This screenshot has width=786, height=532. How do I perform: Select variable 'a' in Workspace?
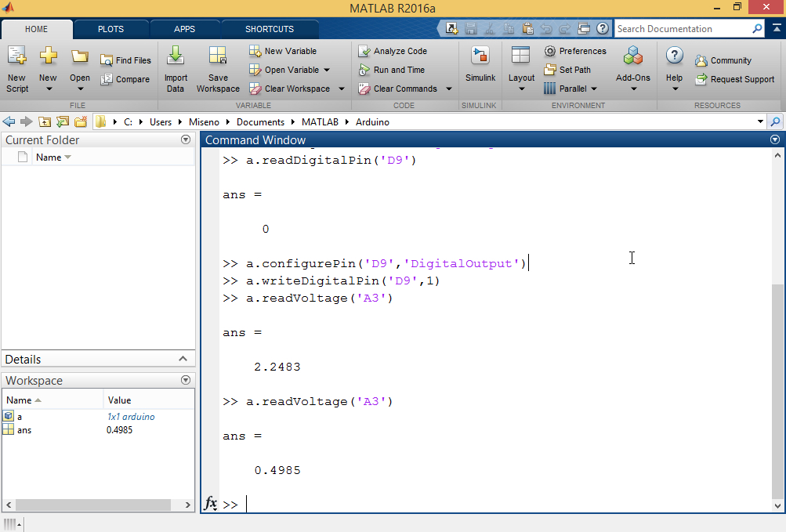coord(20,417)
